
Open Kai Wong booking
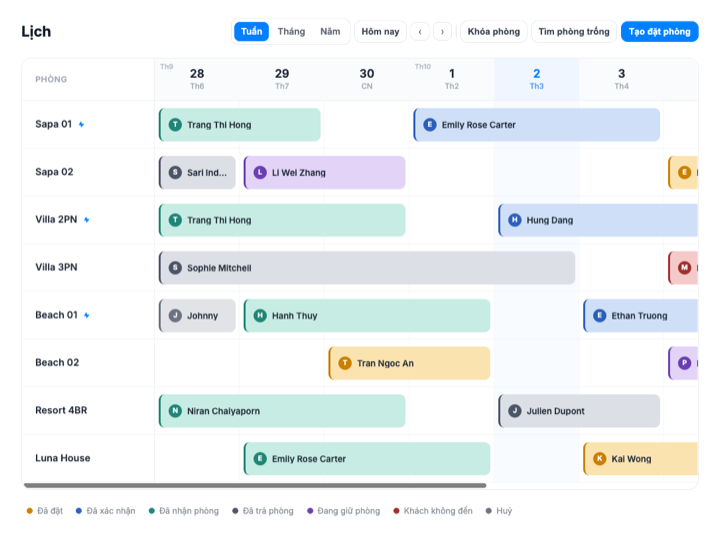click(x=641, y=459)
